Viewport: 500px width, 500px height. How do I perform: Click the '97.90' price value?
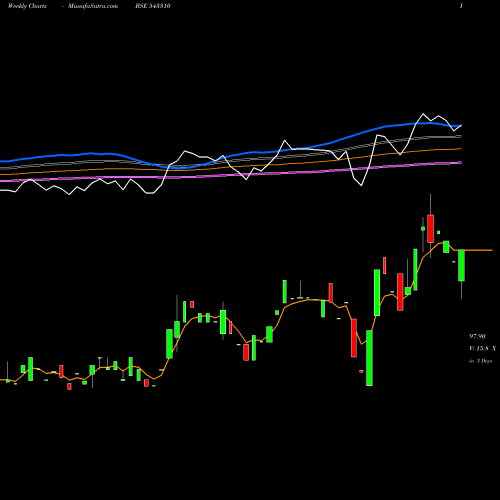click(x=477, y=337)
